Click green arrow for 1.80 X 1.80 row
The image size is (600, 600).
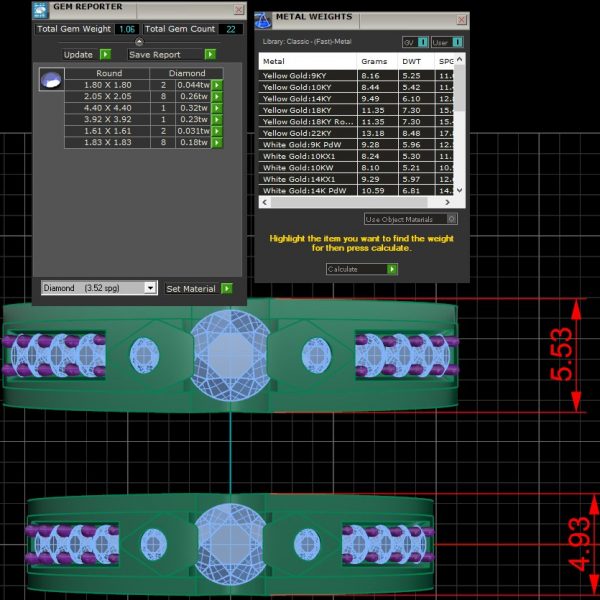(217, 85)
